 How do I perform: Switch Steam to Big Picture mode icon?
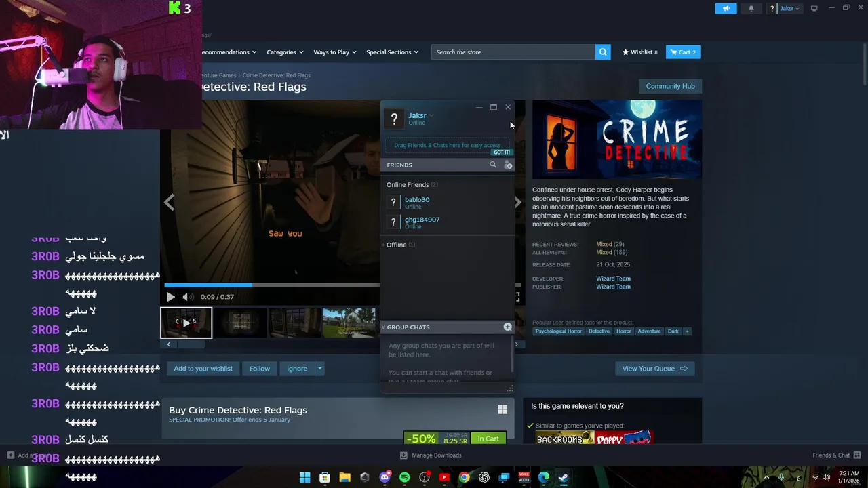pos(814,8)
